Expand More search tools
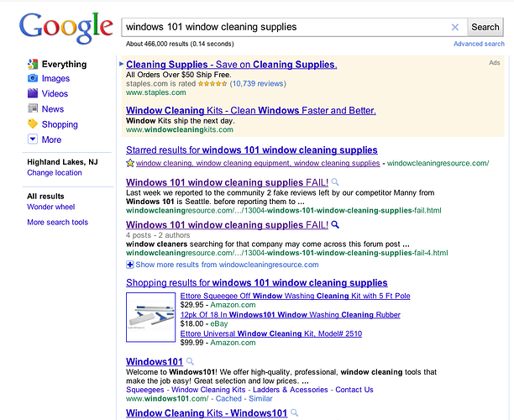This screenshot has width=514, height=420. coord(57,223)
